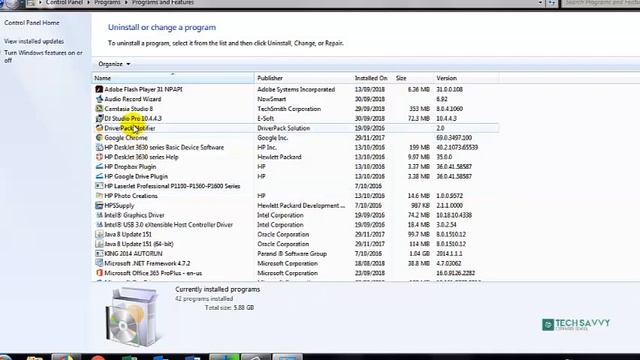Click the Intel USB 3.0 Host Controller Driver icon
Screen dimensions: 640x360
99,225
